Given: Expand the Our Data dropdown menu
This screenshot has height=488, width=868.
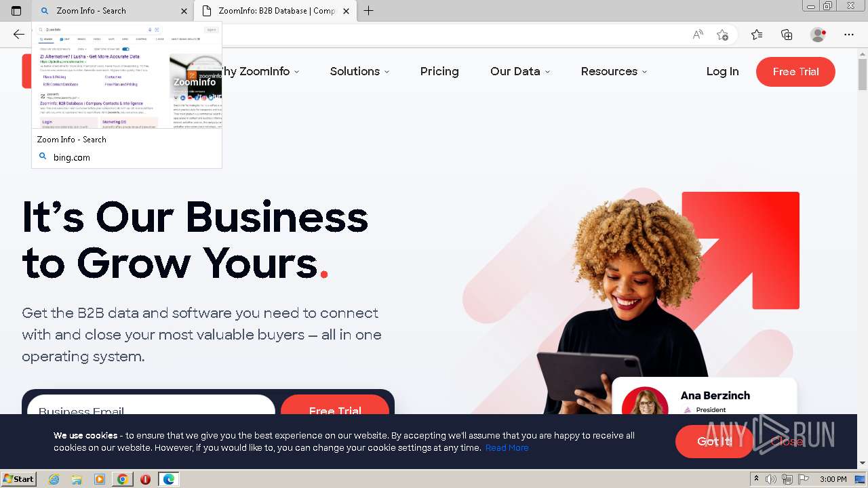Looking at the screenshot, I should [x=520, y=71].
